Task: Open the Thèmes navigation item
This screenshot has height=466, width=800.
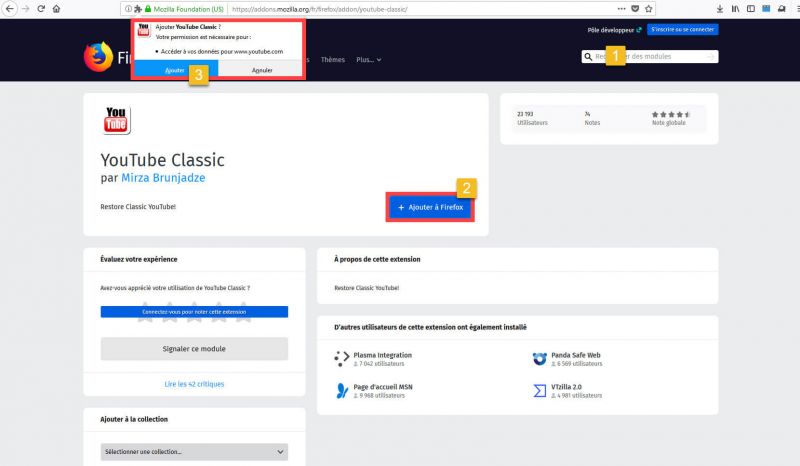Action: tap(332, 59)
